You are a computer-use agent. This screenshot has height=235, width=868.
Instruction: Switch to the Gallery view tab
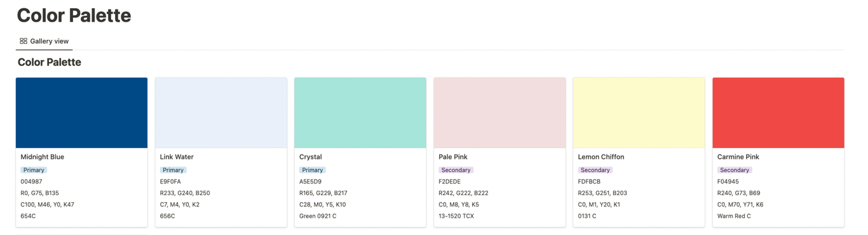44,41
